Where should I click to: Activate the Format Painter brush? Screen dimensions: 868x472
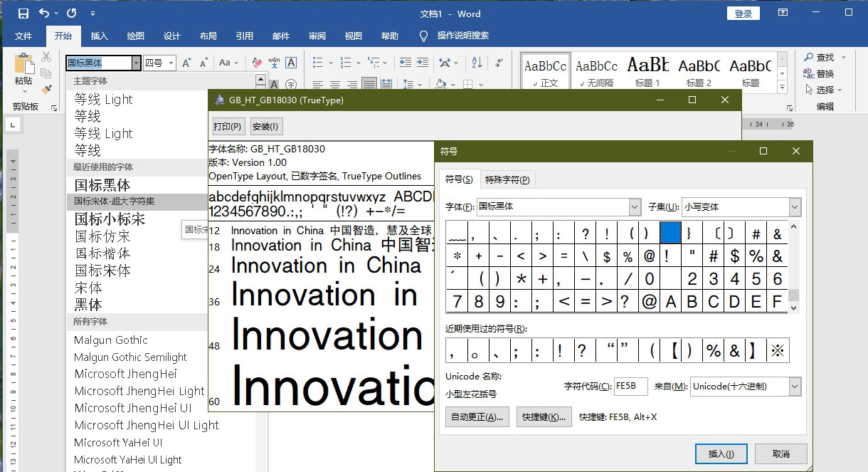[46, 90]
